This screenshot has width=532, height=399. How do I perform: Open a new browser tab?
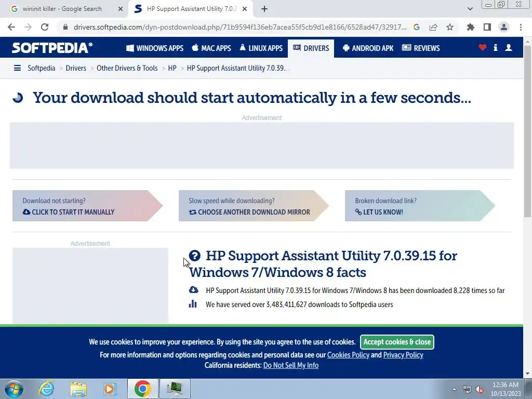point(264,9)
